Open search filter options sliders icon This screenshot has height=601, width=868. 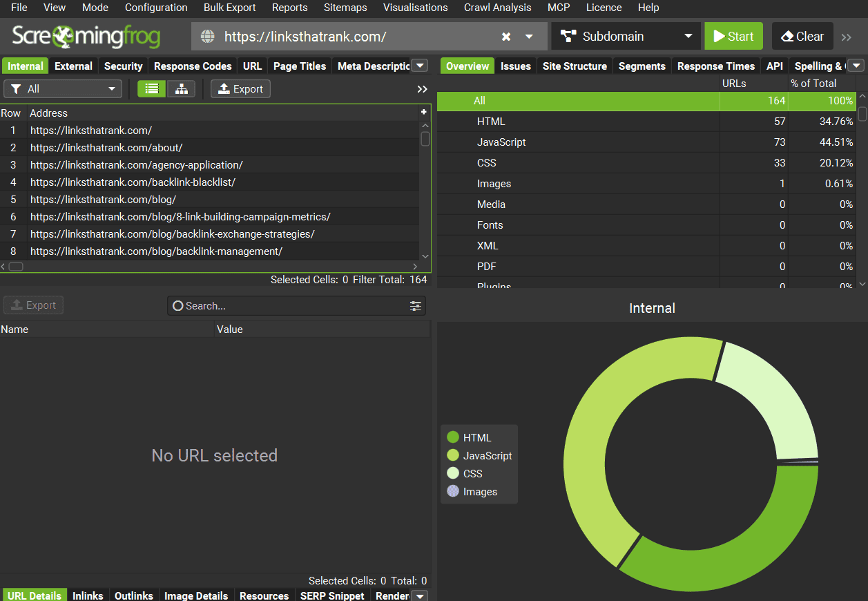tap(416, 306)
